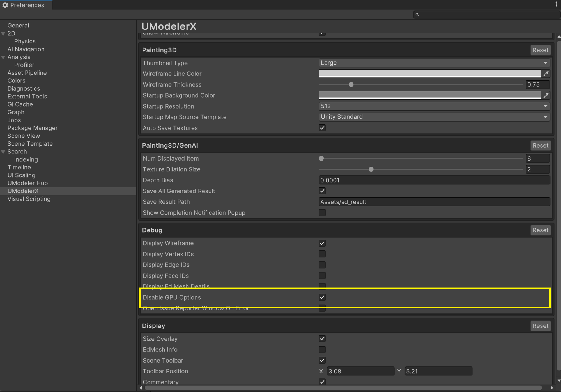Click the Save Result Path field
Image resolution: width=561 pixels, height=392 pixels.
pos(434,202)
